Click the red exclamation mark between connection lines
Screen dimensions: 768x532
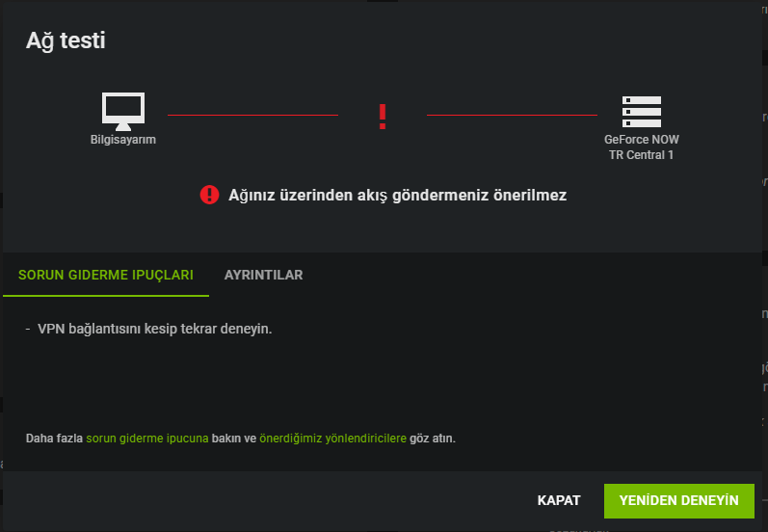tap(383, 117)
